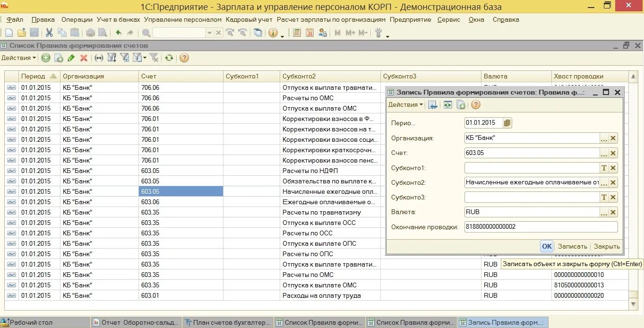Open the Файл menu
Image resolution: width=644 pixels, height=328 pixels.
[15, 19]
